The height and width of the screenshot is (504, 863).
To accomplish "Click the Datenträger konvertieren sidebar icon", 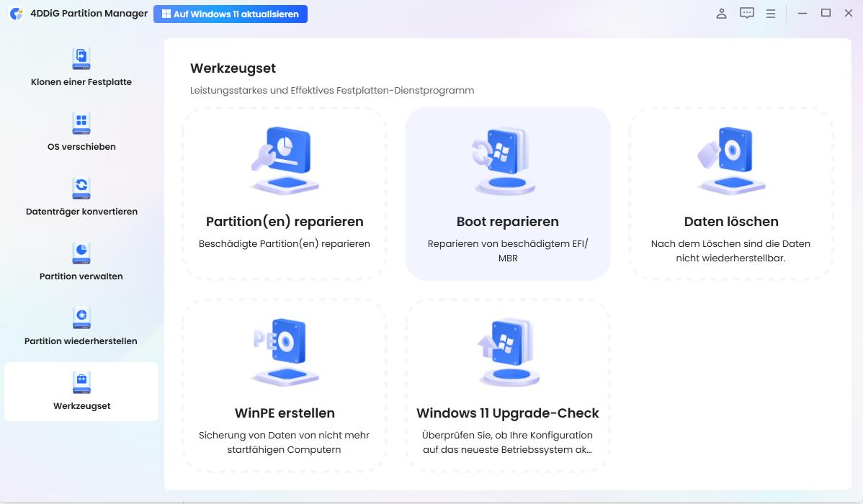I will pos(81,188).
